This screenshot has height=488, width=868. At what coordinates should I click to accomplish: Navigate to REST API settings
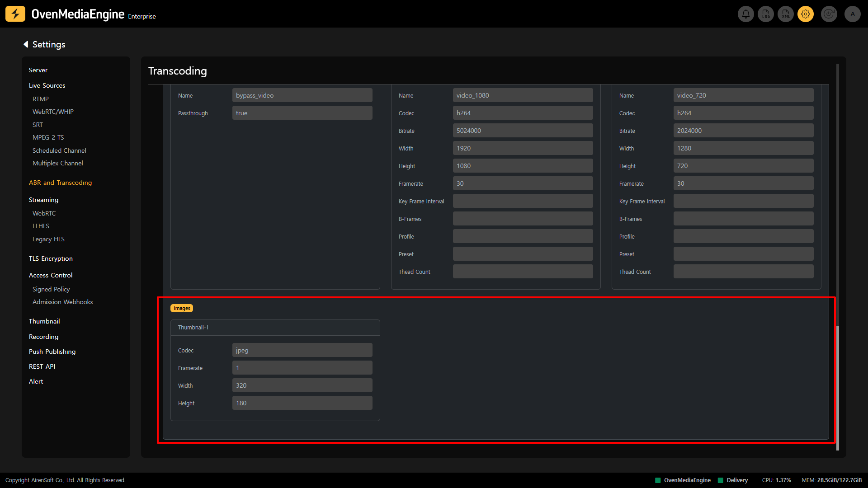[x=42, y=366]
